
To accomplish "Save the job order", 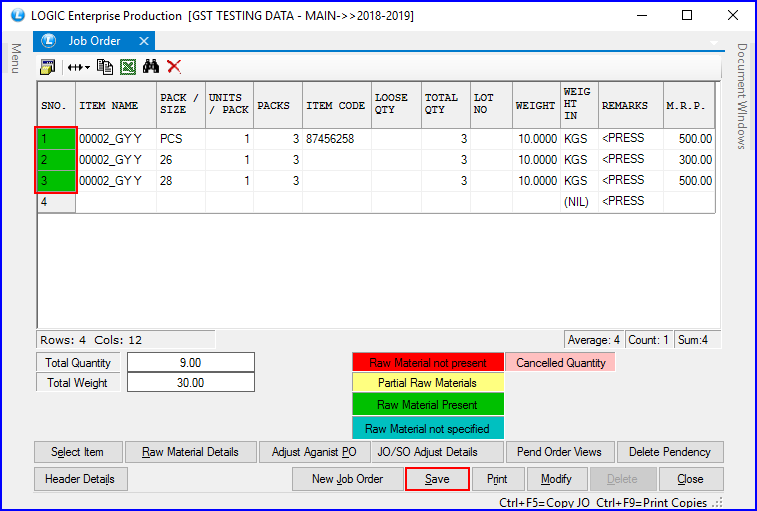I will [x=437, y=479].
